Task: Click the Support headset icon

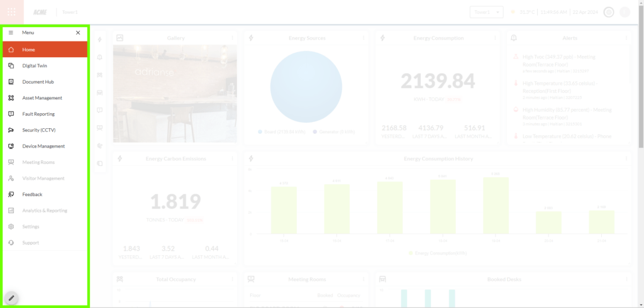Action: pyautogui.click(x=11, y=243)
